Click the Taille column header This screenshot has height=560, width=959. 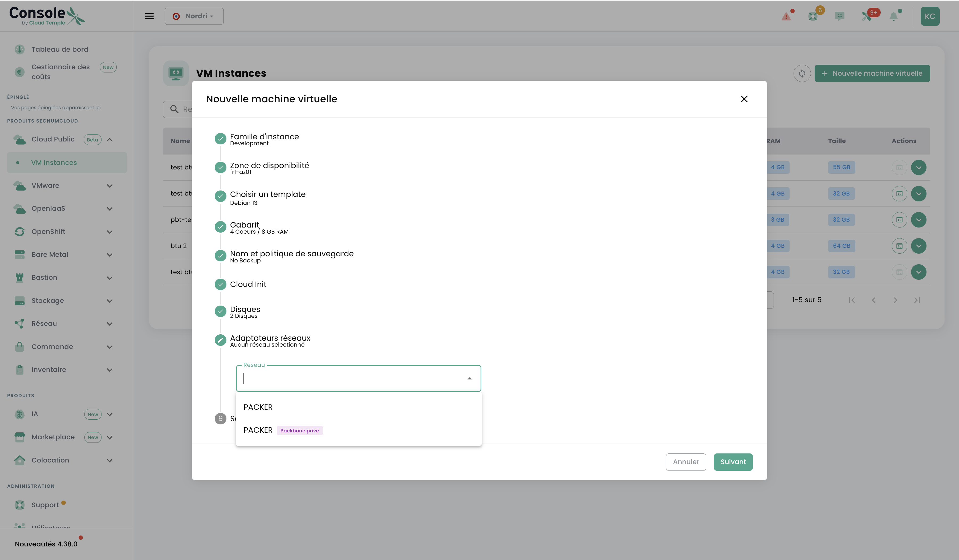pyautogui.click(x=837, y=141)
